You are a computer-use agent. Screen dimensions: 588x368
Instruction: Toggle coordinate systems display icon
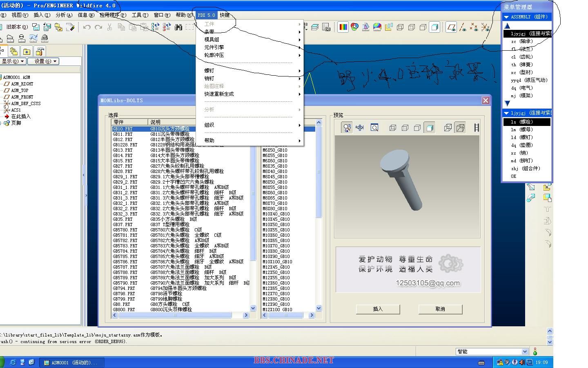485,27
